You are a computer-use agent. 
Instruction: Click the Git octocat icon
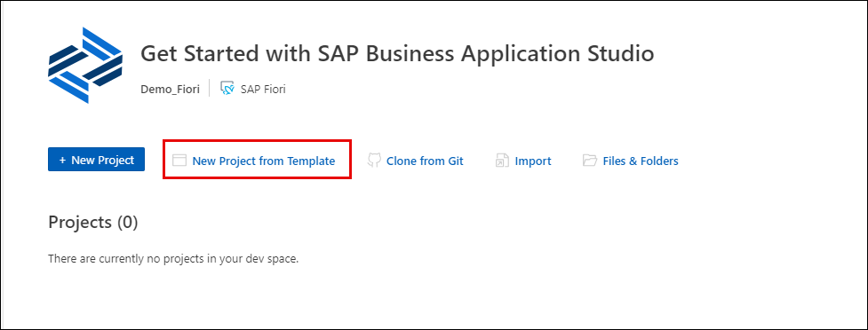[x=374, y=161]
